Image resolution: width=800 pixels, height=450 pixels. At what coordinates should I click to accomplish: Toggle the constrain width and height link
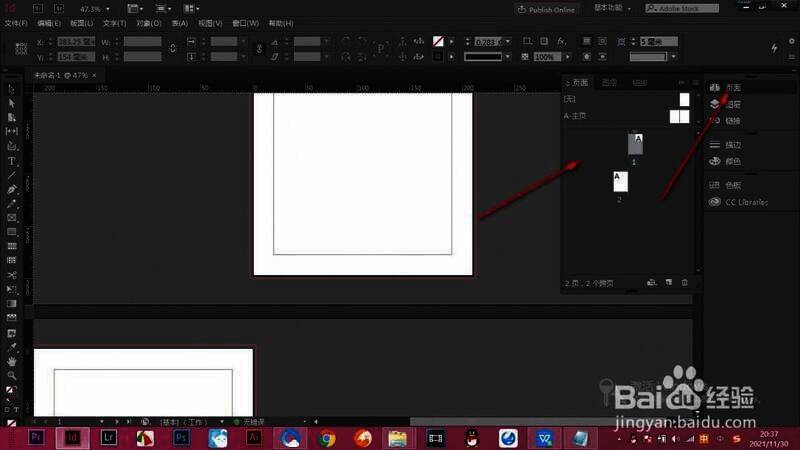tap(170, 49)
